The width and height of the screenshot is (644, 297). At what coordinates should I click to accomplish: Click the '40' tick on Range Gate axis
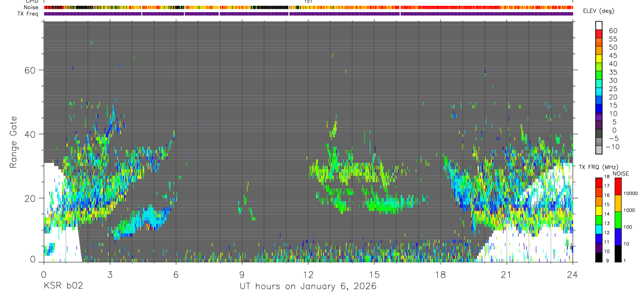click(30, 134)
